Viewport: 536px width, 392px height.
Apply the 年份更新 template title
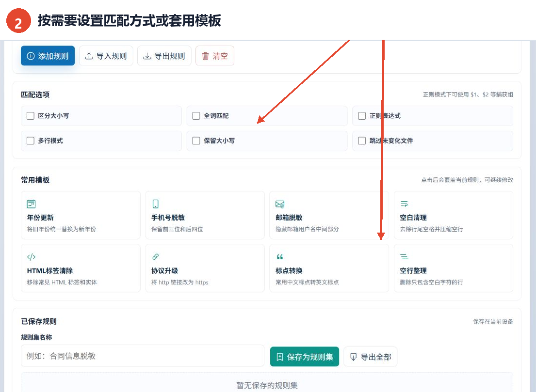40,218
